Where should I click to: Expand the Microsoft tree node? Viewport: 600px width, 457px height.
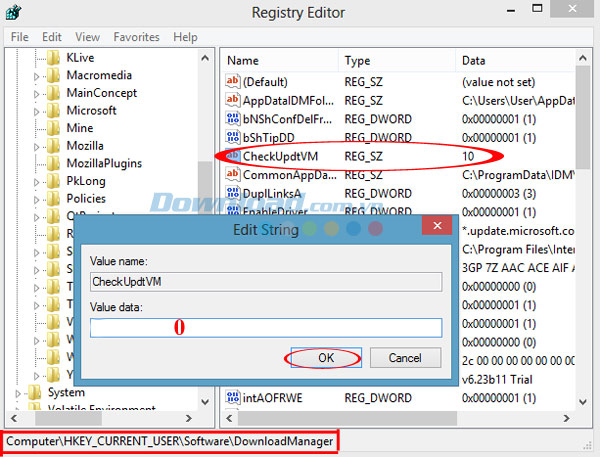(36, 112)
